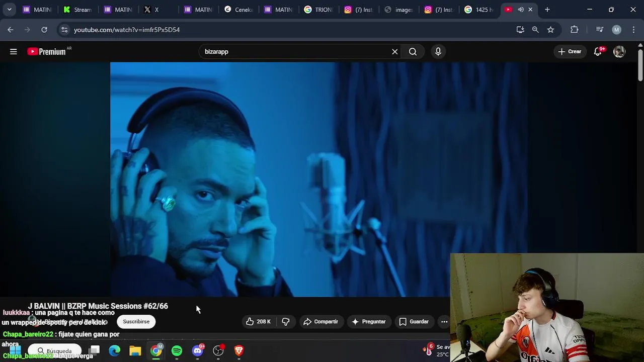Open Brave browser from the taskbar

point(239,350)
